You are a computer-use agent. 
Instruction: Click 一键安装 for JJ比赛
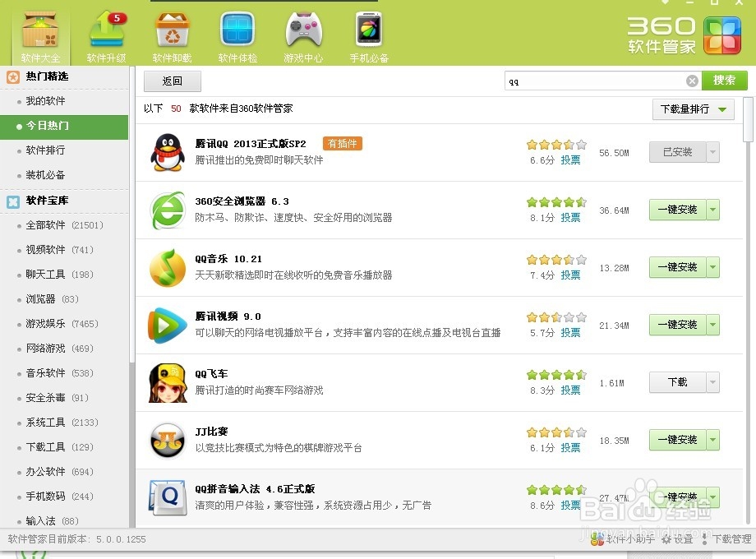coord(677,440)
